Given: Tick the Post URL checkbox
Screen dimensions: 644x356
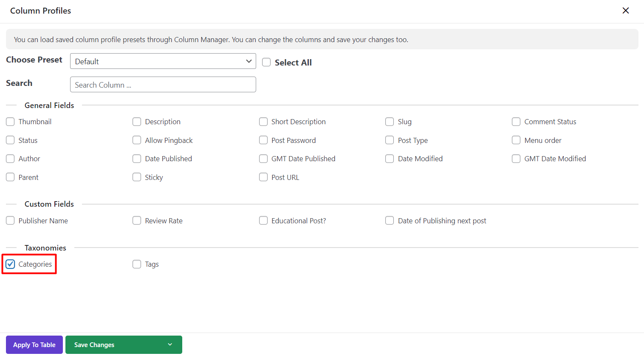Looking at the screenshot, I should (263, 177).
